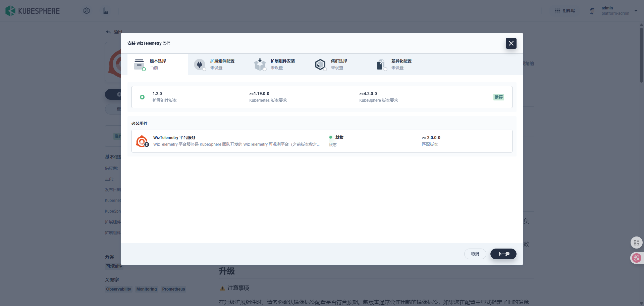Viewport: 644px width, 306px height.
Task: Select the 差异化配置 step tab
Action: coord(399,64)
